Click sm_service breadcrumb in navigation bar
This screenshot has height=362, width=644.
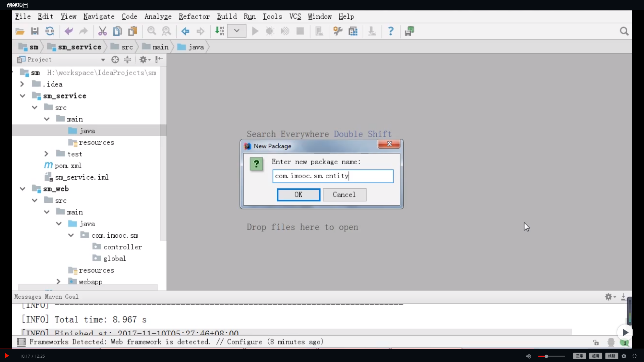click(74, 47)
